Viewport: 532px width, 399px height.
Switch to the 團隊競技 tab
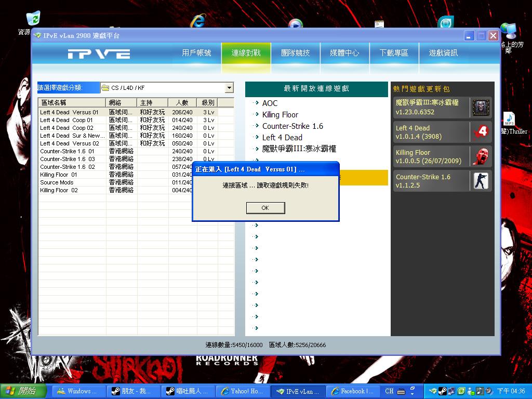295,53
